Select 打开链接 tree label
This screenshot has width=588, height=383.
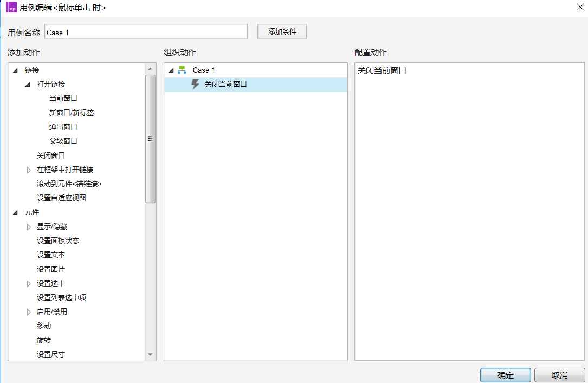click(50, 84)
